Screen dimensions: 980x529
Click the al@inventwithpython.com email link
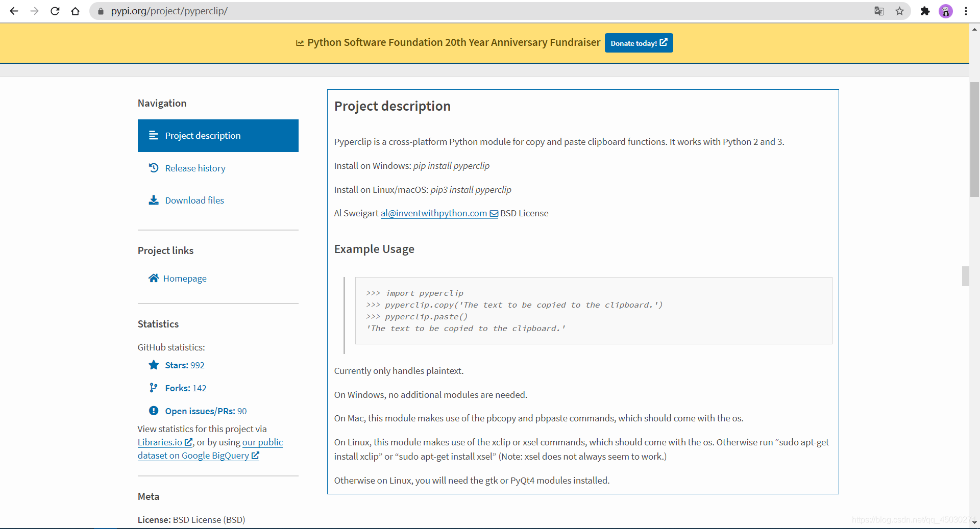click(x=433, y=213)
